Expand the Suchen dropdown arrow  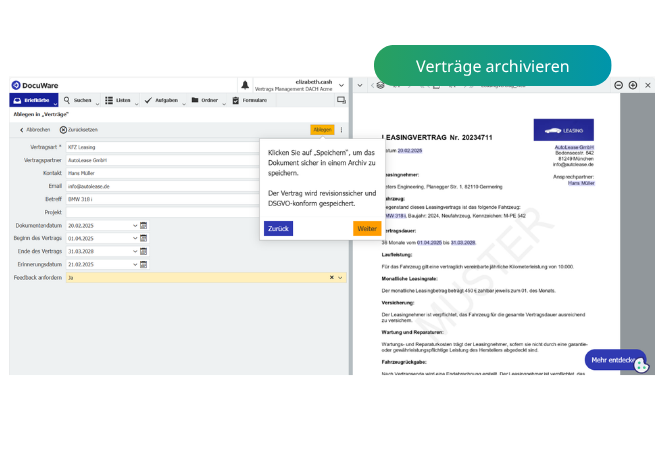tap(97, 104)
